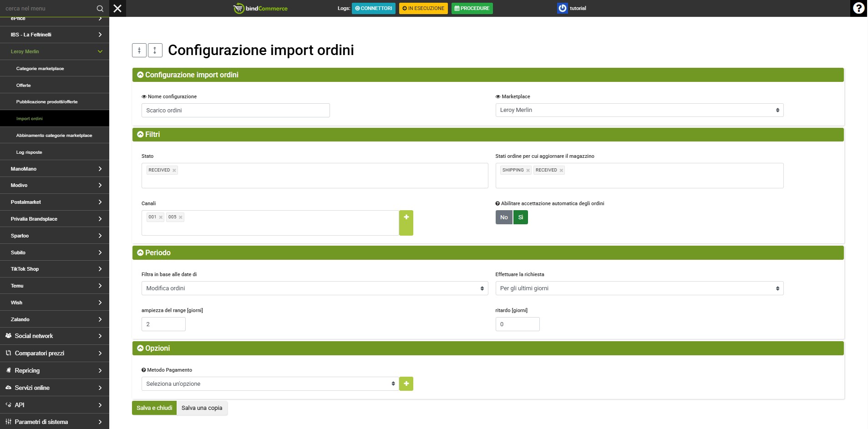Close the sidebar with the X icon
868x429 pixels.
(x=117, y=9)
